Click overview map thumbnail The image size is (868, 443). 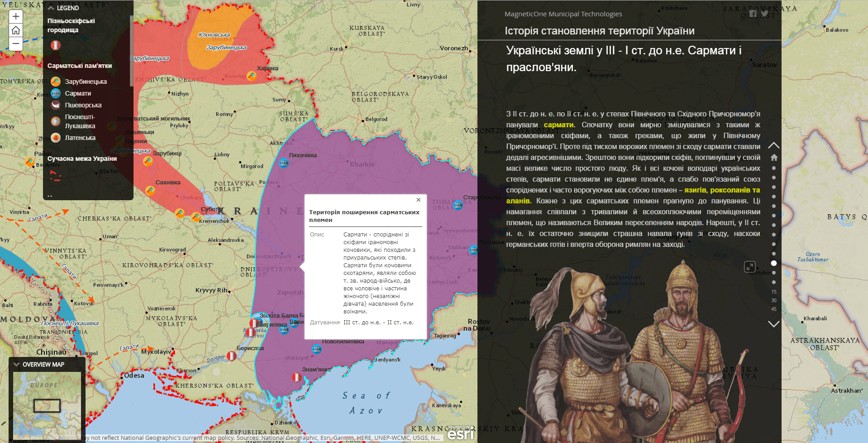47,405
